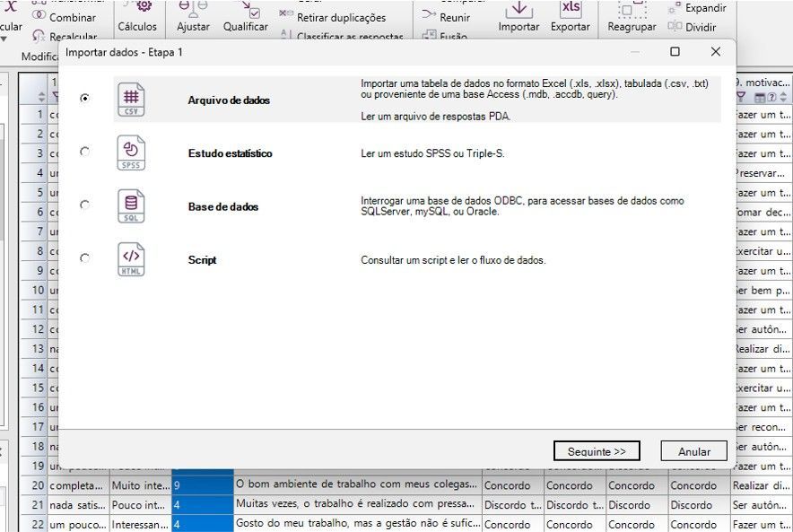Viewport: 793px width, 532px height.
Task: Click sort arrows in row number header
Action: coord(41,97)
